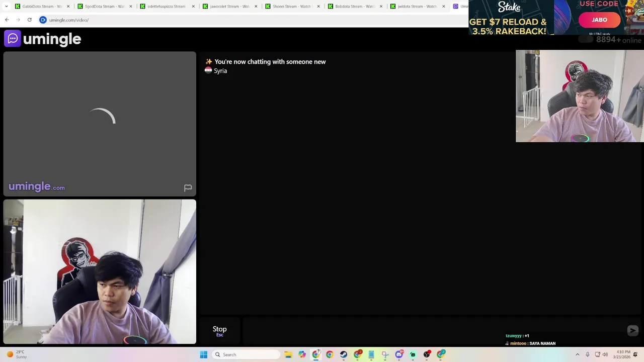Close the Bobdota Stream tab
644x362 pixels.
point(380,7)
